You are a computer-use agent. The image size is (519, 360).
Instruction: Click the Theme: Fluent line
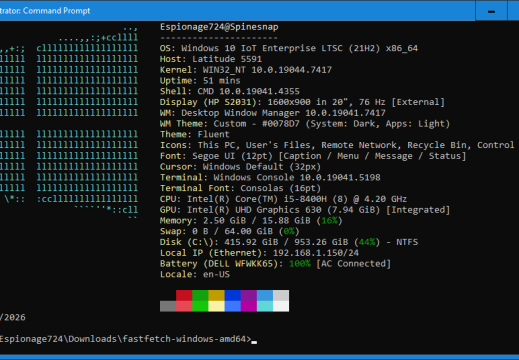pyautogui.click(x=195, y=134)
